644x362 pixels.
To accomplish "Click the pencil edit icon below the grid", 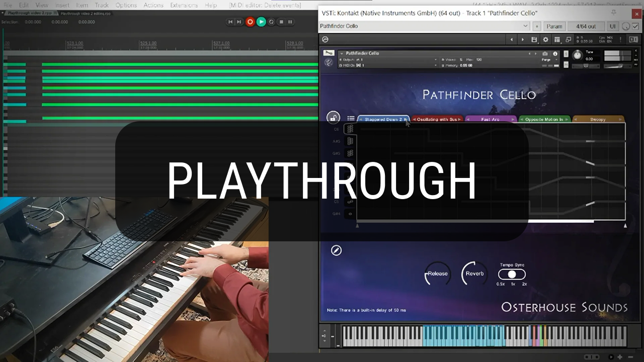I will pyautogui.click(x=336, y=250).
